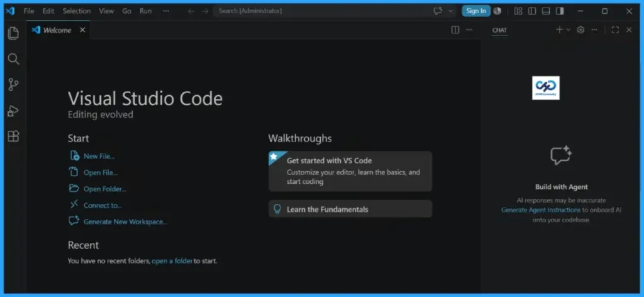Open chat panel more actions ellipsis

coord(594,30)
